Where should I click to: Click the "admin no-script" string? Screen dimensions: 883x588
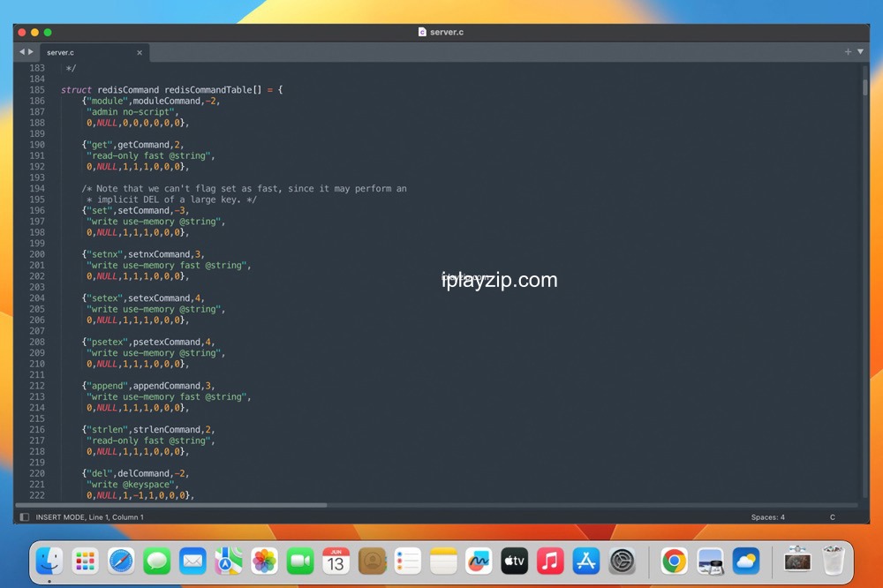132,111
